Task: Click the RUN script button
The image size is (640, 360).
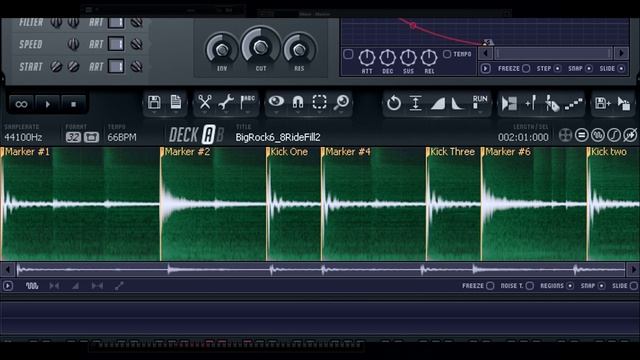Action: (x=479, y=102)
